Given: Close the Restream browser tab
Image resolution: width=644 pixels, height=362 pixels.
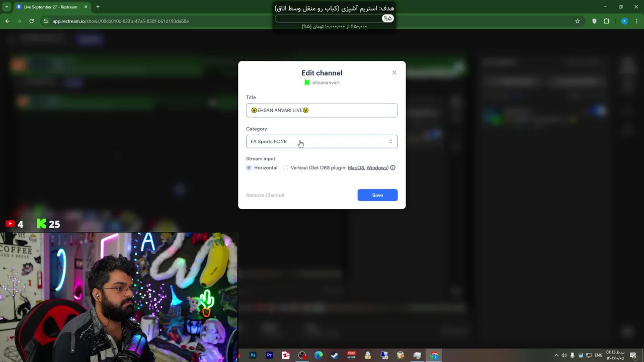Looking at the screenshot, I should tap(86, 7).
